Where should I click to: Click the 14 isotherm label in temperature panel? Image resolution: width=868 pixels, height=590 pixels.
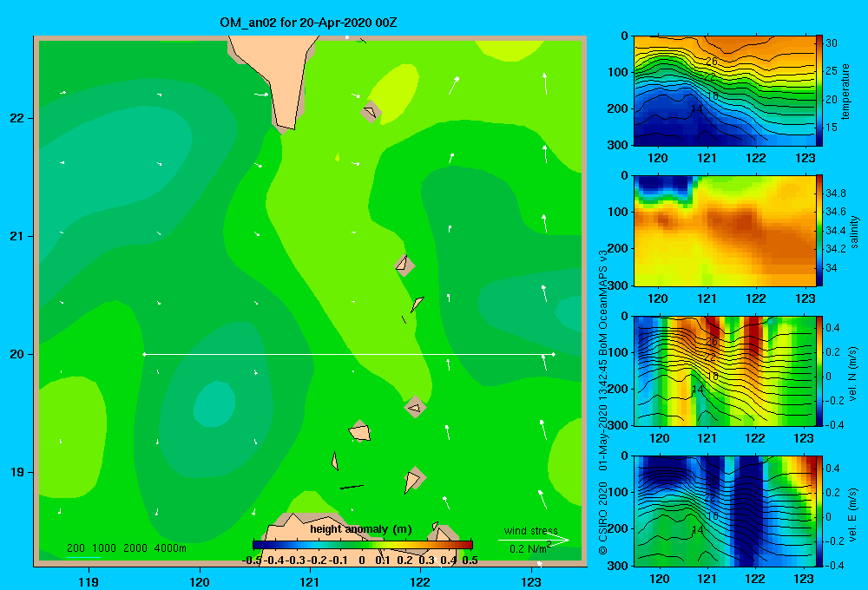click(698, 109)
